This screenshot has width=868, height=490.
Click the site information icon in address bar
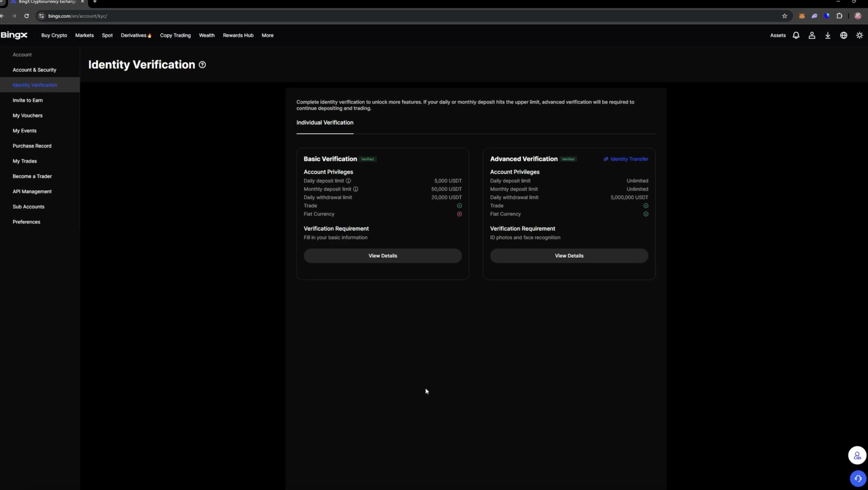pyautogui.click(x=41, y=16)
